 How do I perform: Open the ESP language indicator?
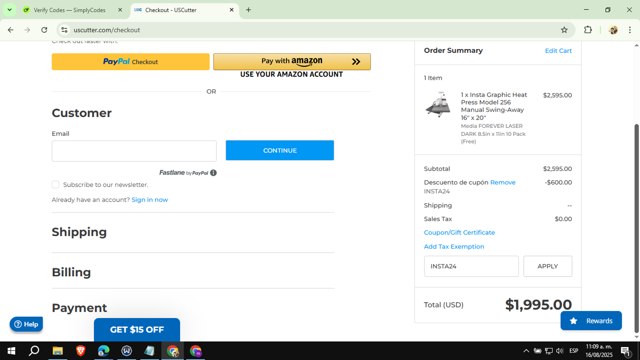(573, 351)
